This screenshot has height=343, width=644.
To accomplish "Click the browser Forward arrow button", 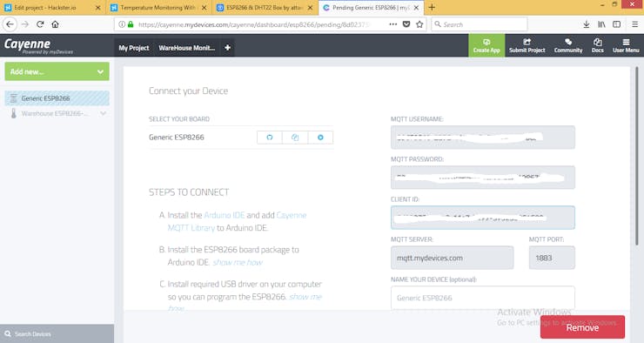I will pyautogui.click(x=25, y=24).
